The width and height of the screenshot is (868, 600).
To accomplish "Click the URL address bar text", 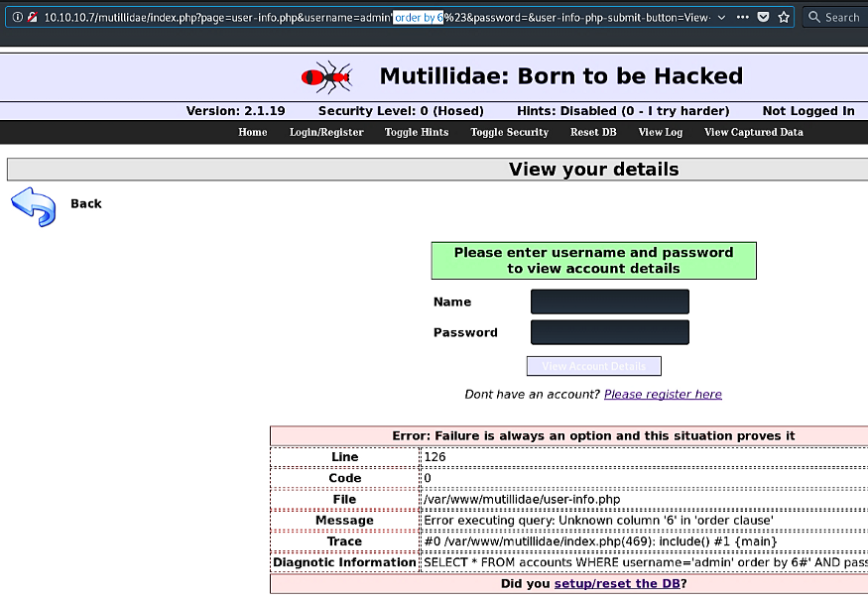I will [x=377, y=17].
